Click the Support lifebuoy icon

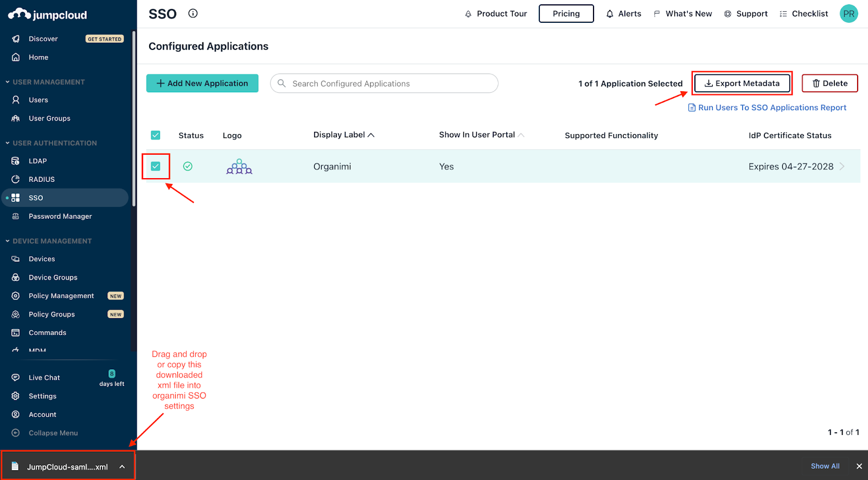click(728, 14)
